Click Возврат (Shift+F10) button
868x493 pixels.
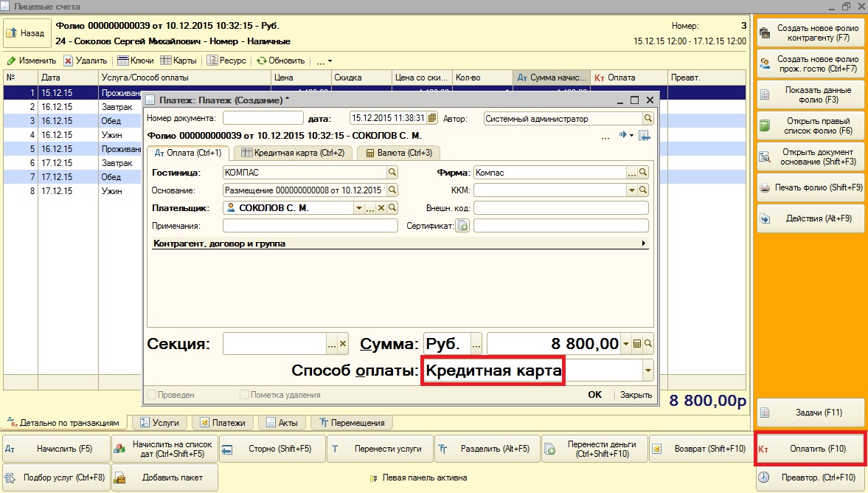(702, 449)
